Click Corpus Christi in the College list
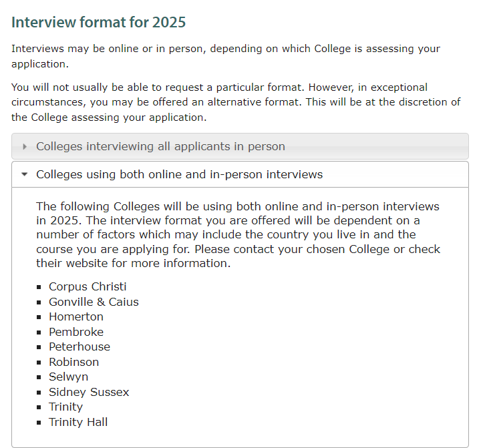This screenshot has height=448, width=485. click(x=88, y=287)
